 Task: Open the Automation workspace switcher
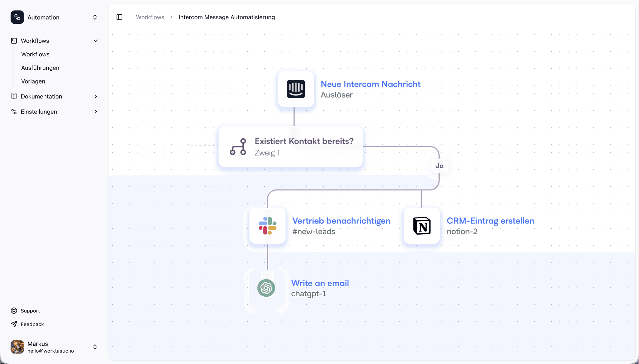[x=95, y=17]
